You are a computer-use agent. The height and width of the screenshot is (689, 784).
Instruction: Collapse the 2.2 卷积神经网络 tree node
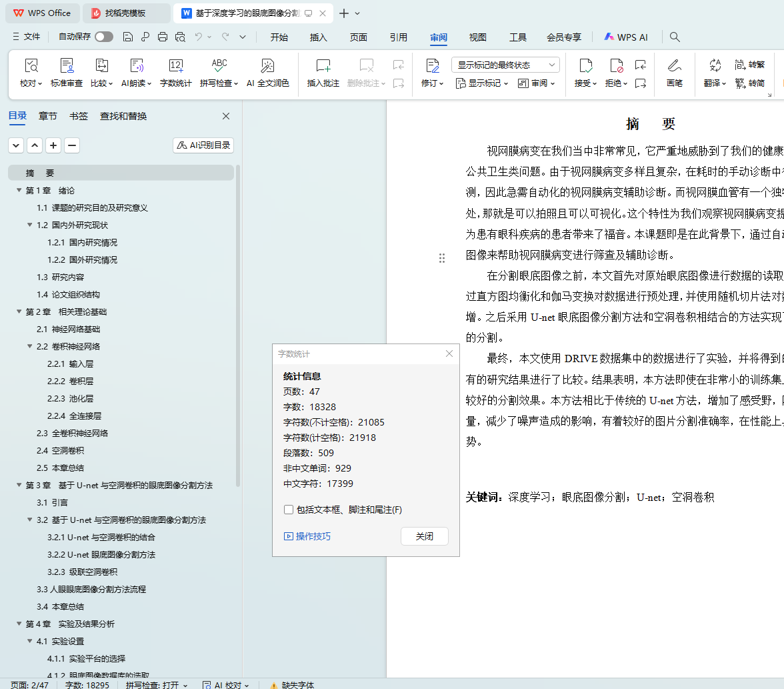(29, 347)
